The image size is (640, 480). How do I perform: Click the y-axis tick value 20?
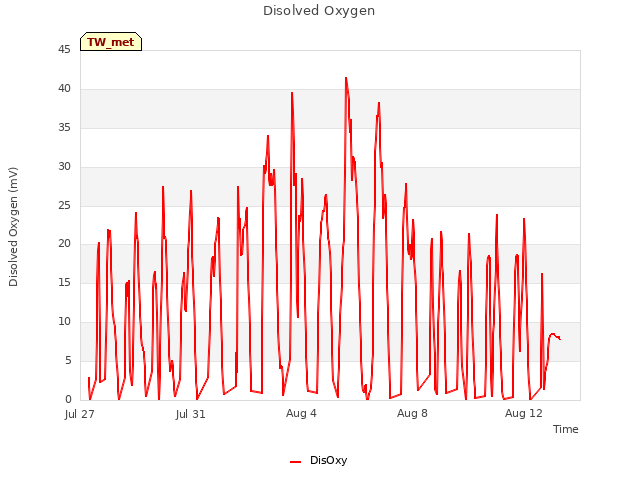64,244
